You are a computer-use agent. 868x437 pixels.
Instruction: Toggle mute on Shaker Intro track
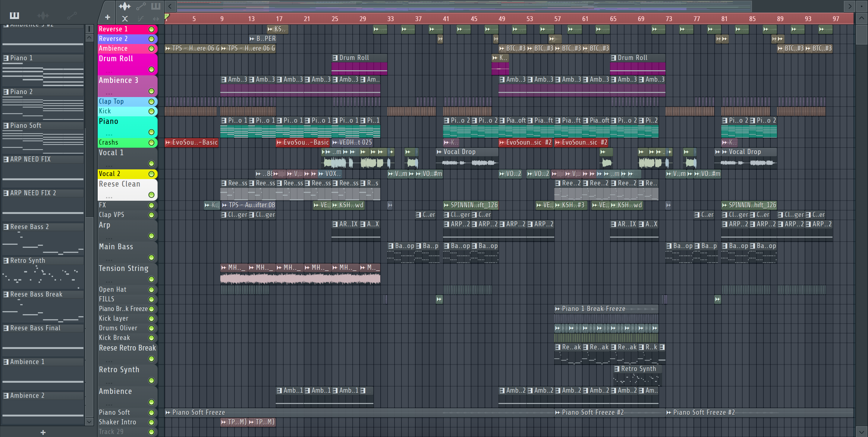pos(151,422)
